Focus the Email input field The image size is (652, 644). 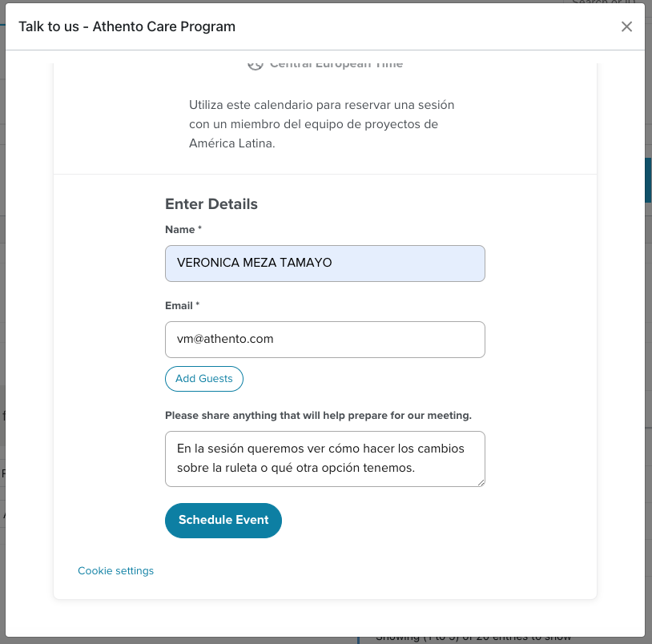pyautogui.click(x=324, y=340)
